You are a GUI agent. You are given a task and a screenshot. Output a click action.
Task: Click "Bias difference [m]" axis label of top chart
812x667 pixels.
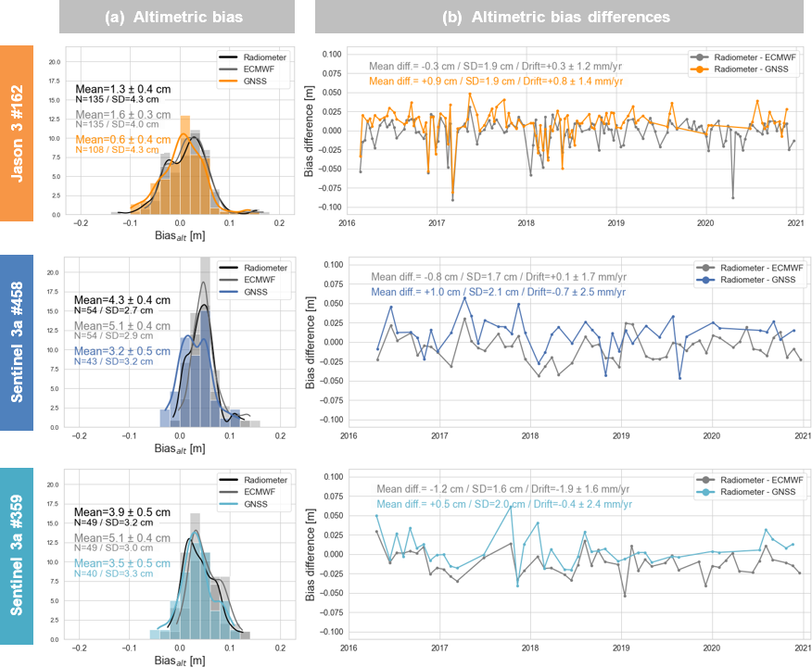coord(309,132)
